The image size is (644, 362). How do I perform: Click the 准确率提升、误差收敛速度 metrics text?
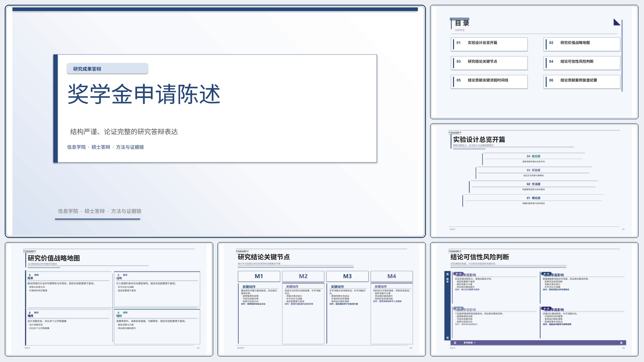[x=151, y=321]
